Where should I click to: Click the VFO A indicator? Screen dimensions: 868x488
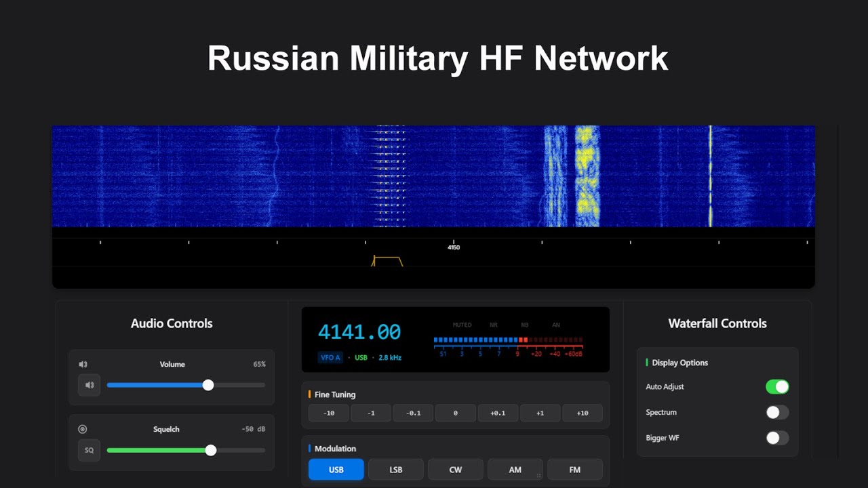point(330,357)
